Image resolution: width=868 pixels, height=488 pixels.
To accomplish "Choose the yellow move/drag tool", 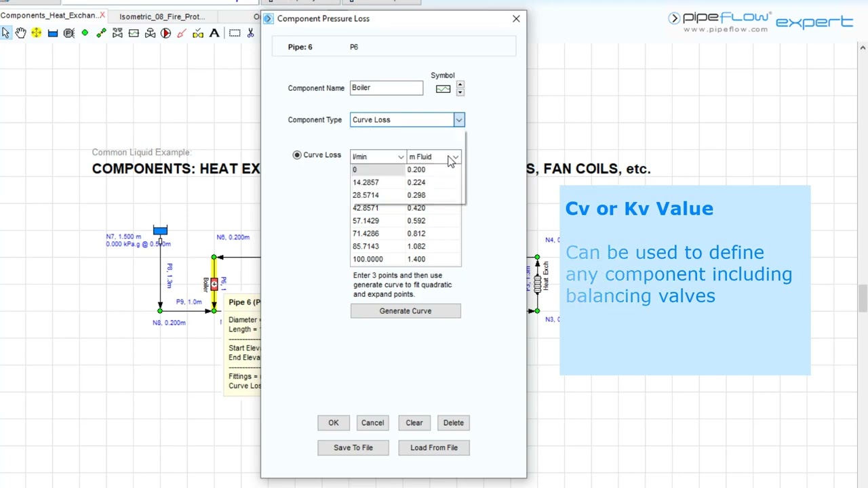I will (36, 33).
